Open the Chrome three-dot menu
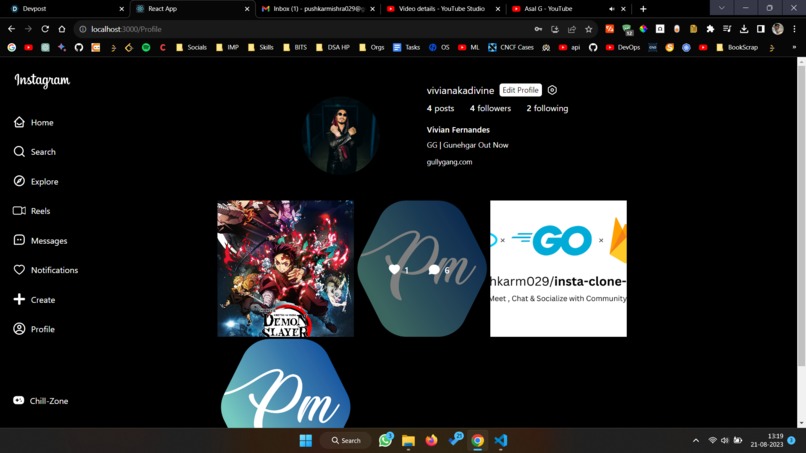The height and width of the screenshot is (453, 806). click(x=794, y=29)
